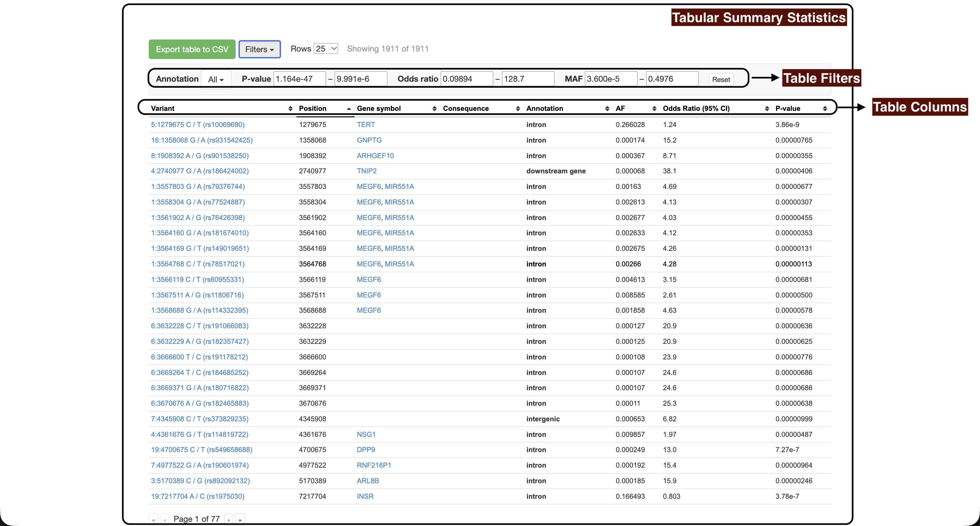Sort by Annotation column arrows

coord(607,108)
